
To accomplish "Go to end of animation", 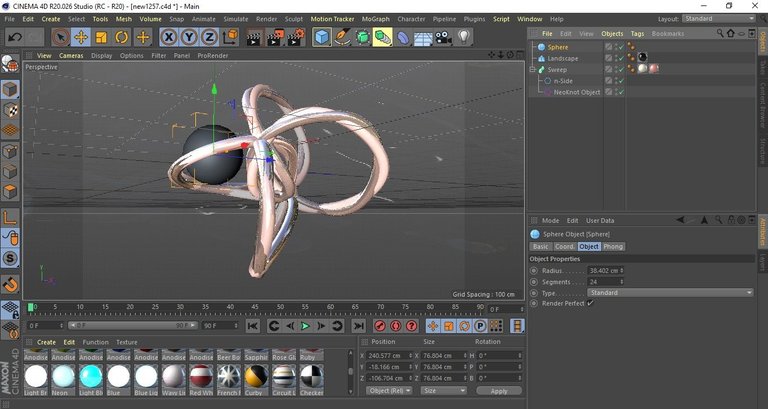I will click(359, 326).
